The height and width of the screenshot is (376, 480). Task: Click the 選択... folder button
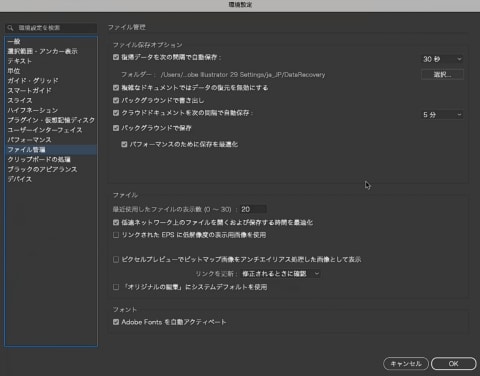coord(442,75)
